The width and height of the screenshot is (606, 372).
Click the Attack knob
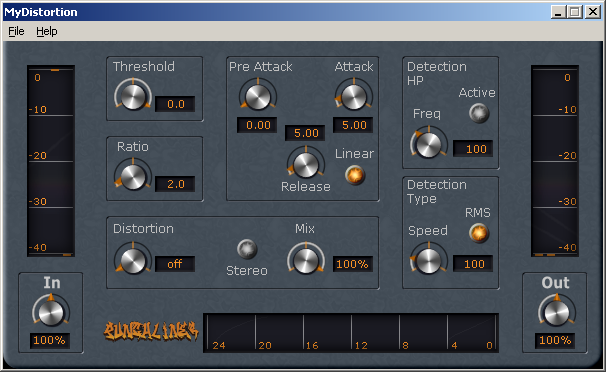click(354, 97)
